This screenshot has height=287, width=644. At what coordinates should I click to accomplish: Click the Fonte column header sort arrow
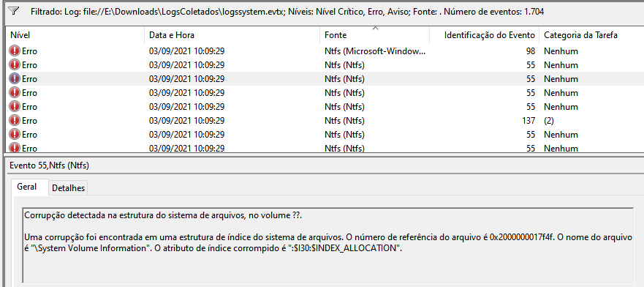point(374,29)
